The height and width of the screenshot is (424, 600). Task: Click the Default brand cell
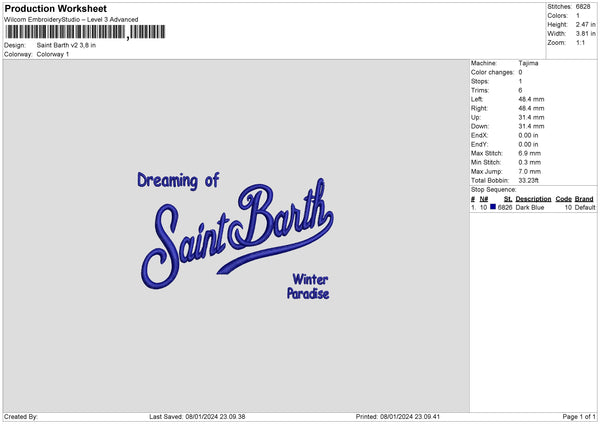585,207
